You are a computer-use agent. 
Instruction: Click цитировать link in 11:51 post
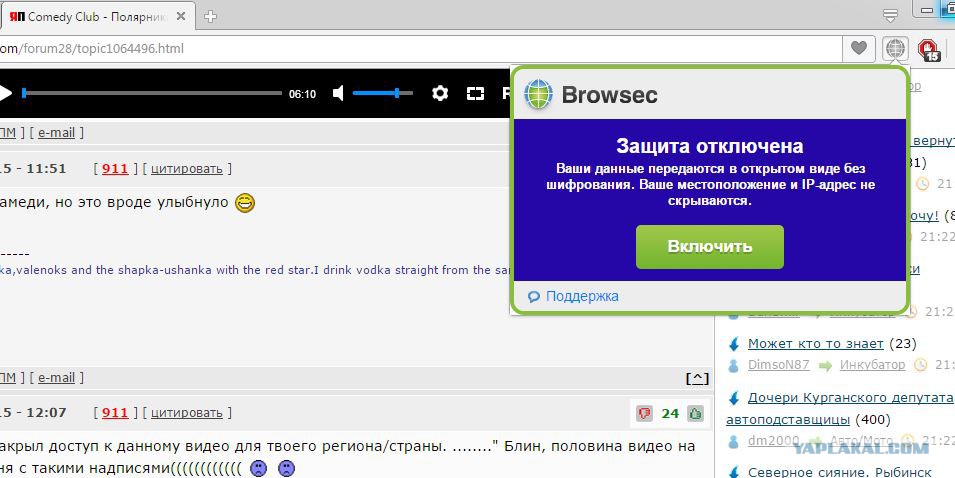(186, 169)
